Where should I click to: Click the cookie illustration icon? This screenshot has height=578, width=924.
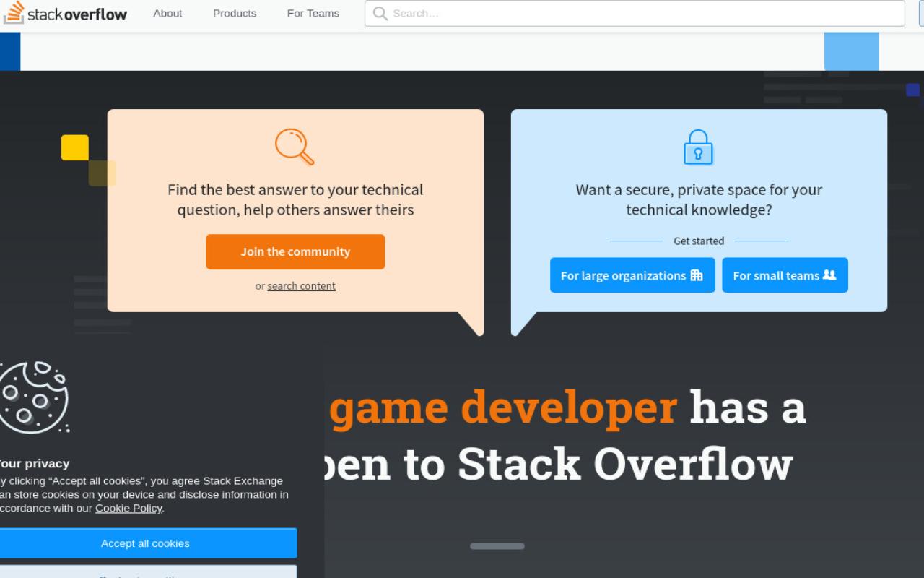click(x=33, y=397)
